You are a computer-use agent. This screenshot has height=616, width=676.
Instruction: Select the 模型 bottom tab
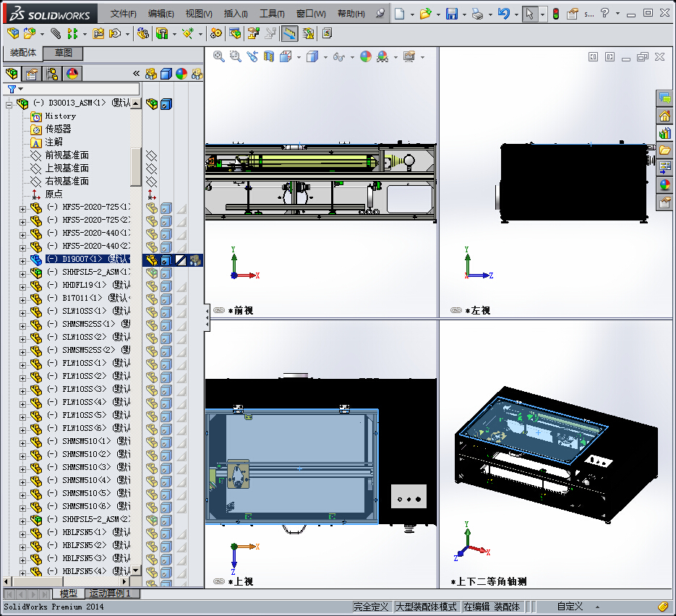(x=69, y=594)
